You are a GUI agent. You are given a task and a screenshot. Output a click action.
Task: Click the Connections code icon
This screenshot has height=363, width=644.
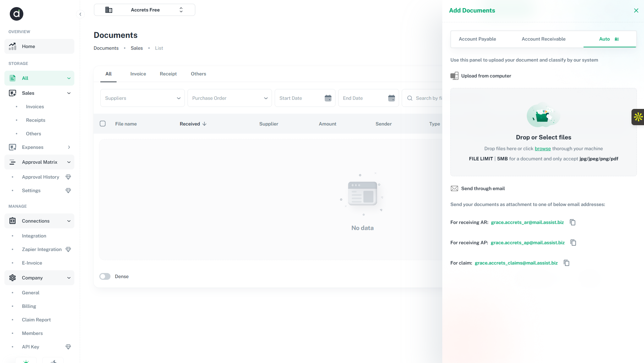point(13,221)
